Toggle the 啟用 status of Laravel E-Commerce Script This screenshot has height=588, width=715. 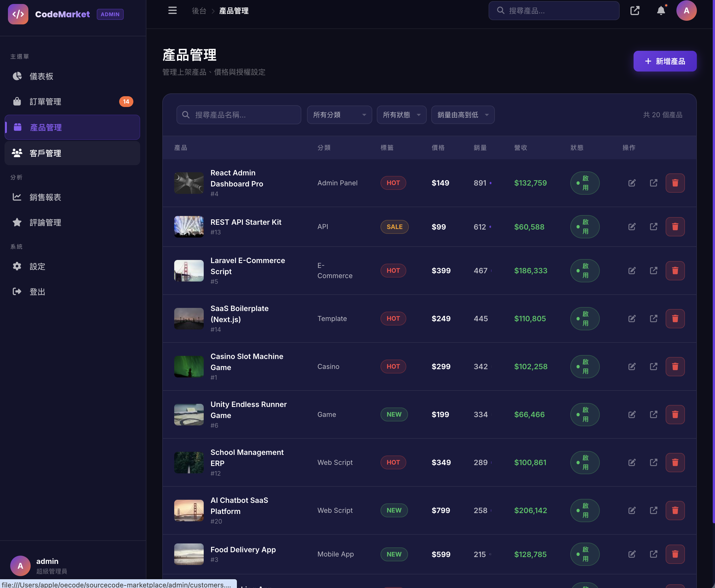[584, 271]
